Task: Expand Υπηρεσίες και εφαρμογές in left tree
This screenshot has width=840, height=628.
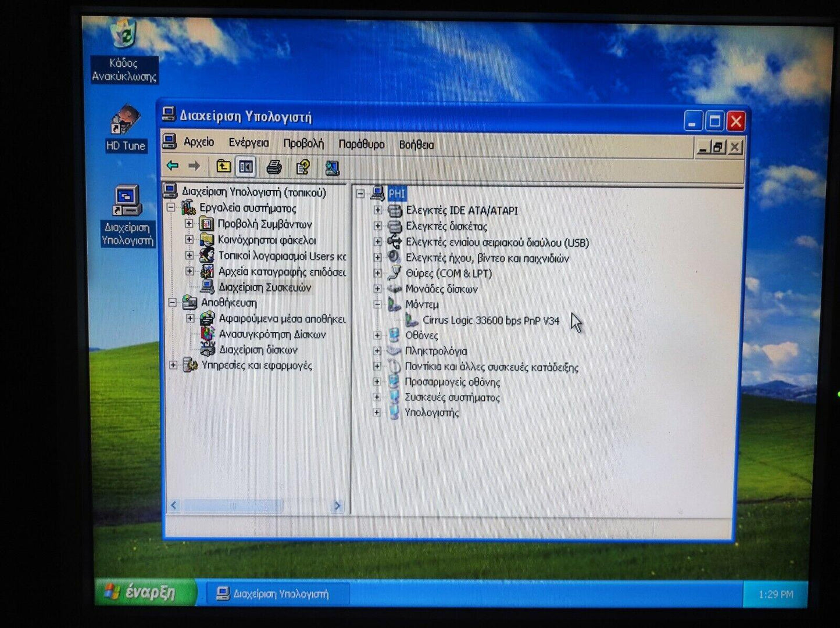Action: coord(173,365)
